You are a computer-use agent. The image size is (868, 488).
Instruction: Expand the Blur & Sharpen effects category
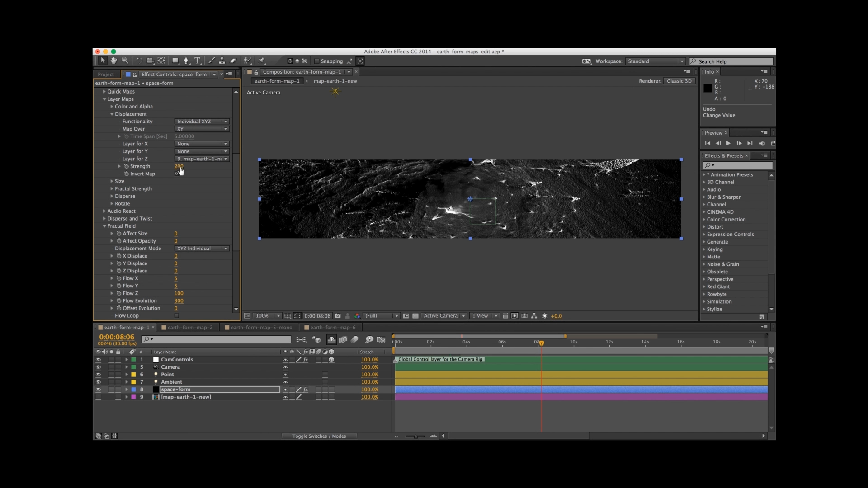click(x=704, y=197)
